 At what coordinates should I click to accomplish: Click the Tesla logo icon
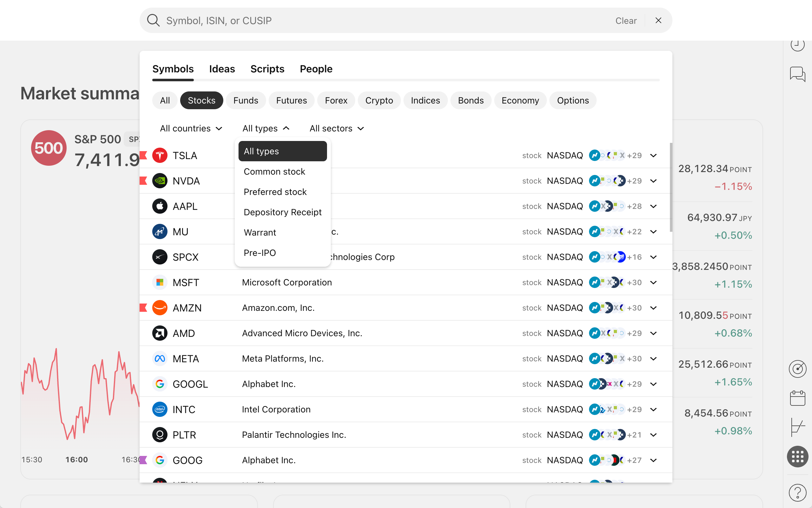[x=160, y=156]
